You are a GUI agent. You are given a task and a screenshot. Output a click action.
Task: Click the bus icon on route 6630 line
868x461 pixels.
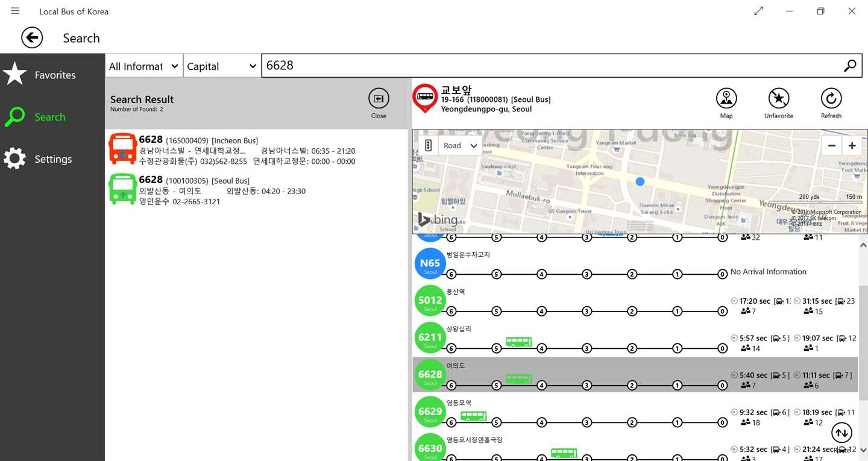point(564,453)
